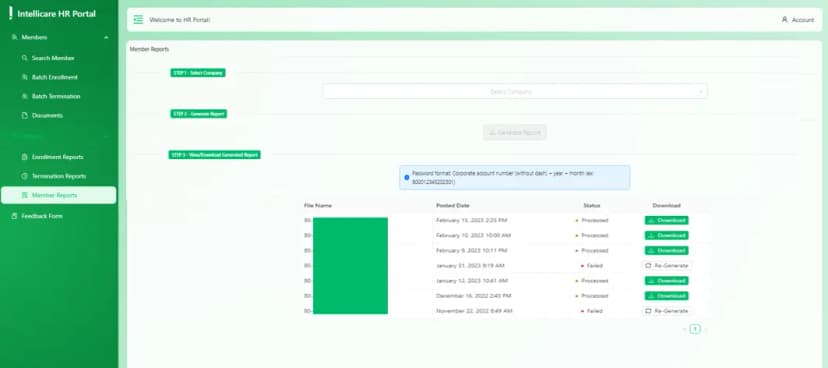Open the Select Company dropdown

pos(515,91)
